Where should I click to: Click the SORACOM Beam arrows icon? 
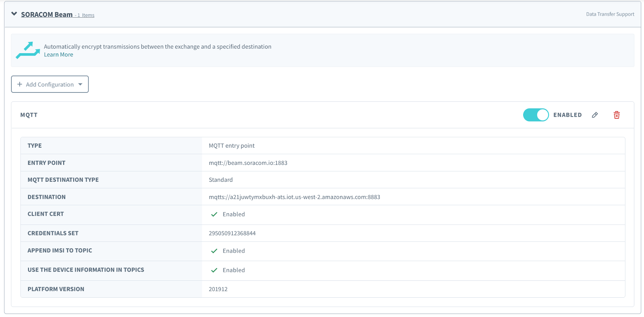[28, 50]
